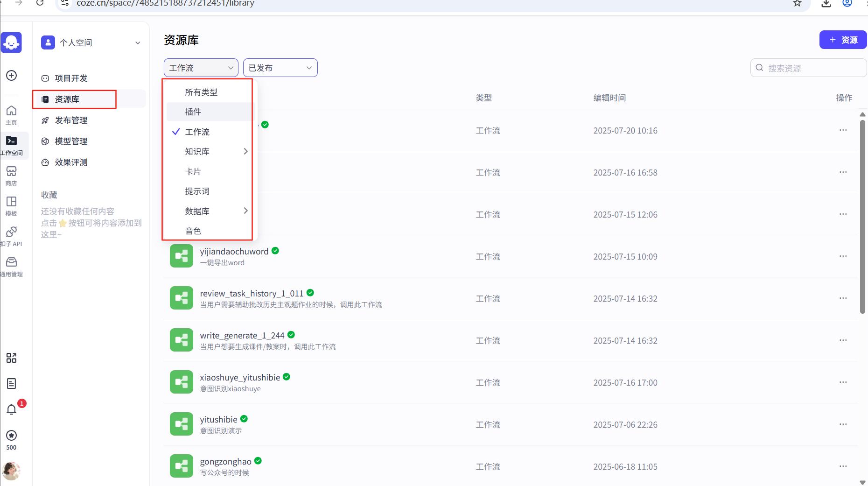
Task: Expand the 个人空间 workspace selector
Action: point(137,42)
